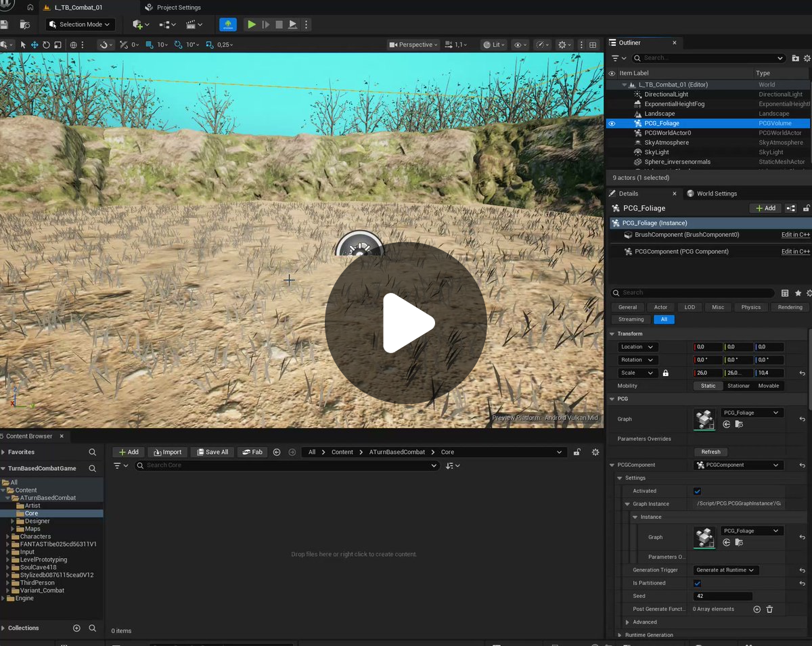This screenshot has width=812, height=646.
Task: Click the Search Core field
Action: pos(286,465)
